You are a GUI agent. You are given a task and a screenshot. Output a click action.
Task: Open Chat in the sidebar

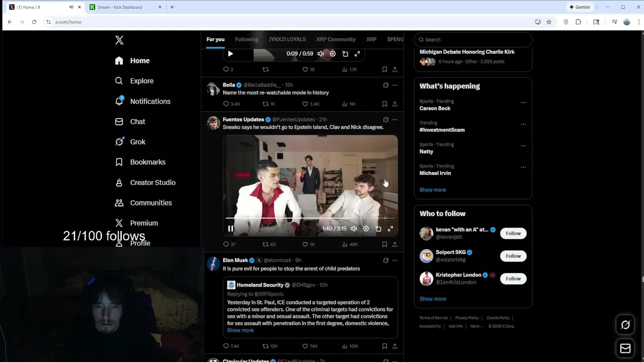(130, 122)
